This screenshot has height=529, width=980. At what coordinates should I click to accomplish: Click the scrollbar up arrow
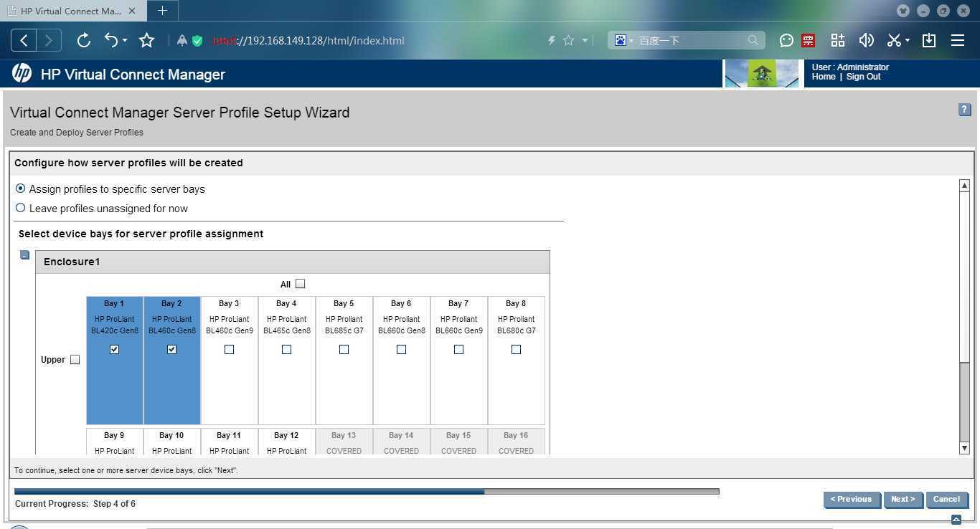[965, 186]
